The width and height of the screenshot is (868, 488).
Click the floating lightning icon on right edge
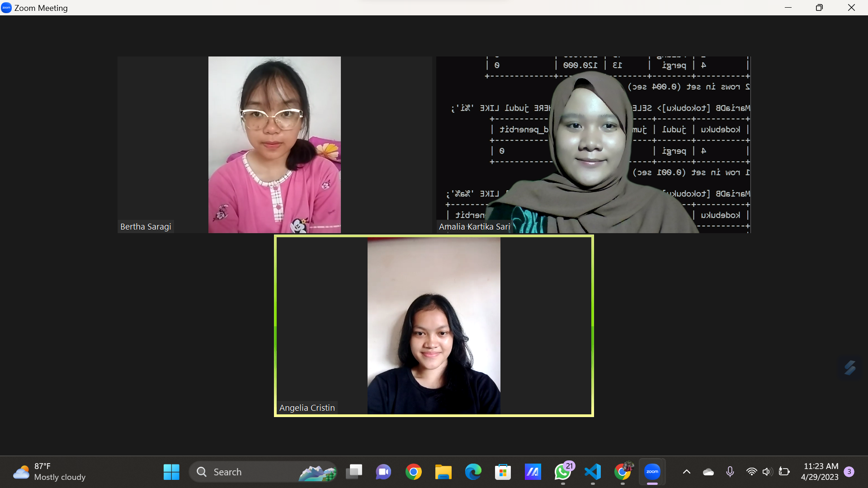(850, 368)
